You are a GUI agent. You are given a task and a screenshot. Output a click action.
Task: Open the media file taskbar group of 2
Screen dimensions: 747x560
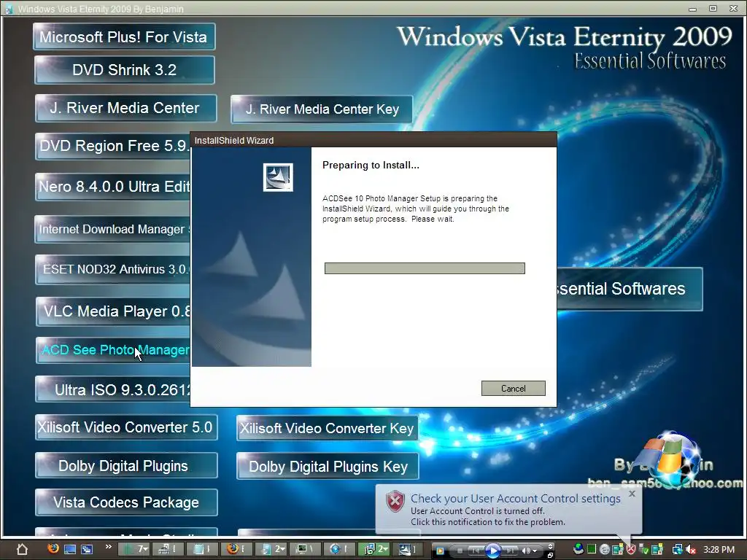click(x=271, y=549)
